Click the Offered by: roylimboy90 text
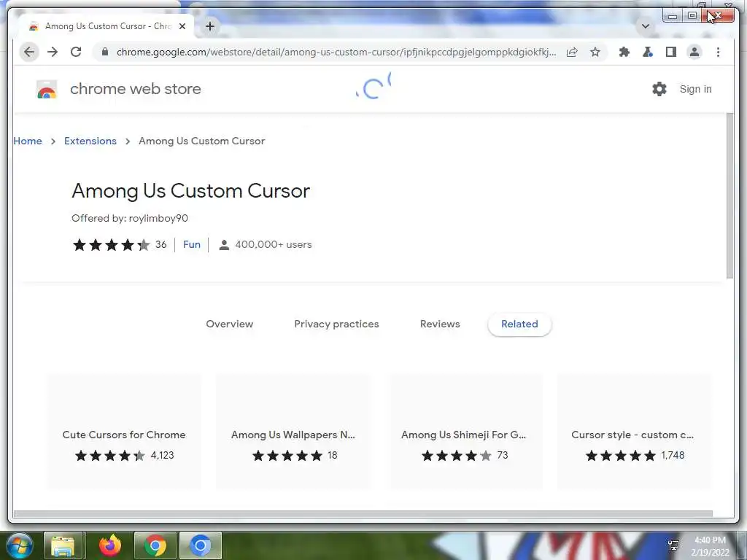Screen dimensions: 747x560 pos(130,218)
